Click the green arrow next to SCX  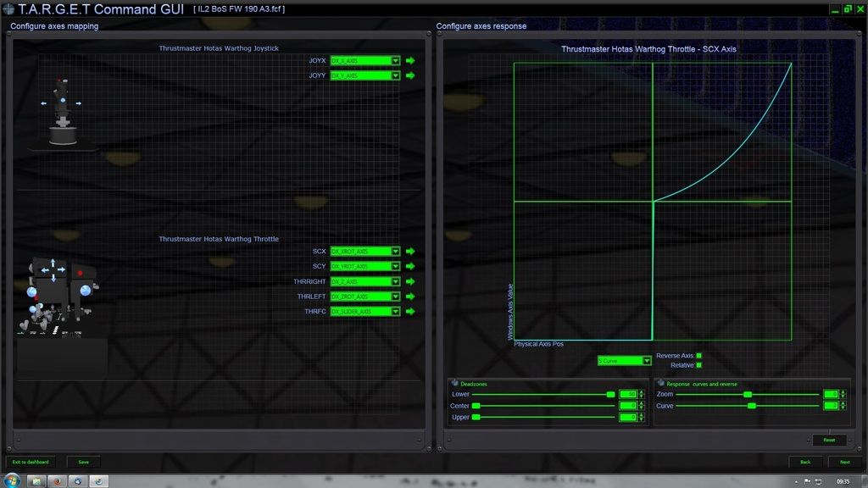410,252
